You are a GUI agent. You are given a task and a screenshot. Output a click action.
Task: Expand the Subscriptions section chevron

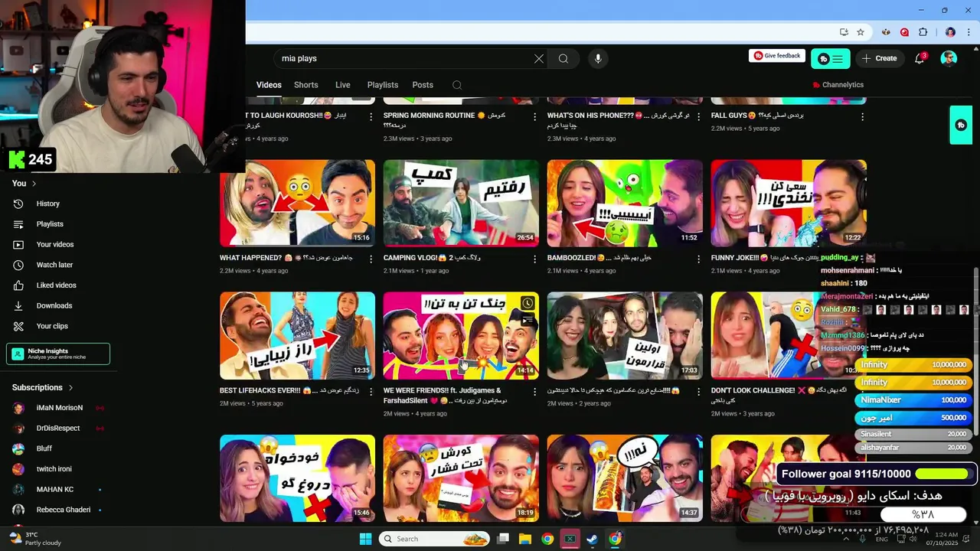(x=71, y=388)
